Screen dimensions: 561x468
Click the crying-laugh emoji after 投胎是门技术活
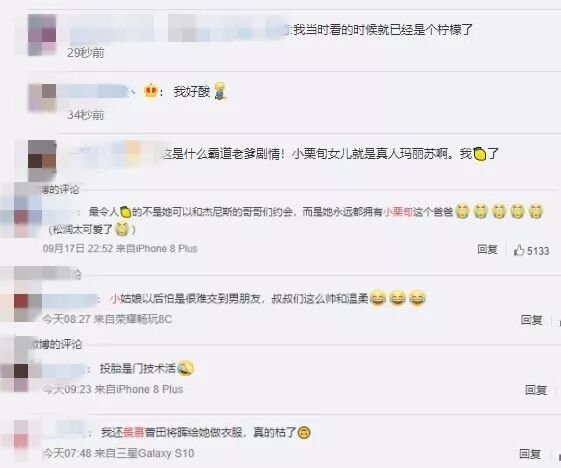(186, 368)
